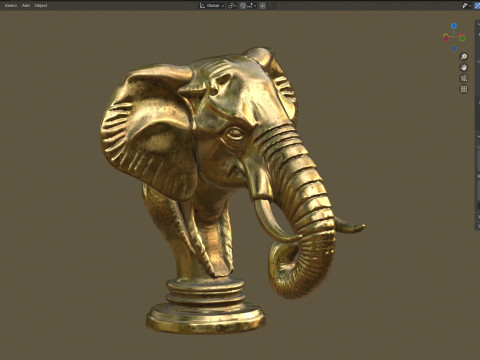The width and height of the screenshot is (480, 360).
Task: Switch perspective/orthographic with the grid button
Action: click(x=464, y=89)
